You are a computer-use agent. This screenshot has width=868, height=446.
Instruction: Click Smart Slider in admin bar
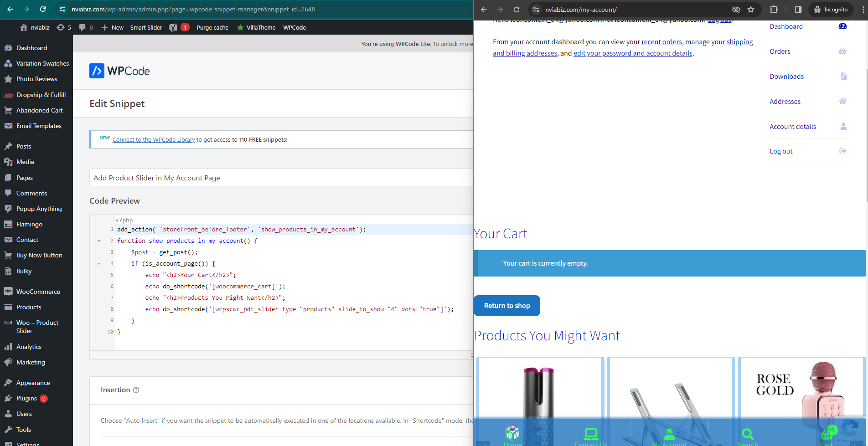pos(146,27)
